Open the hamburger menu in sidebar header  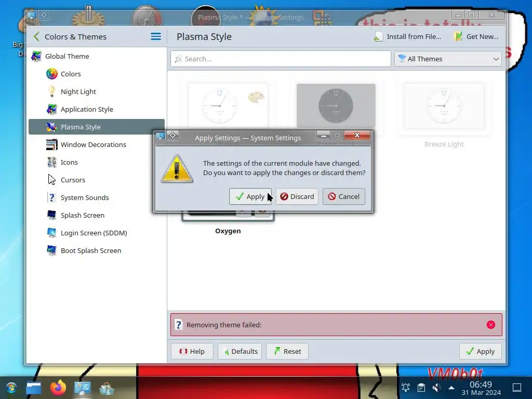[x=156, y=36]
